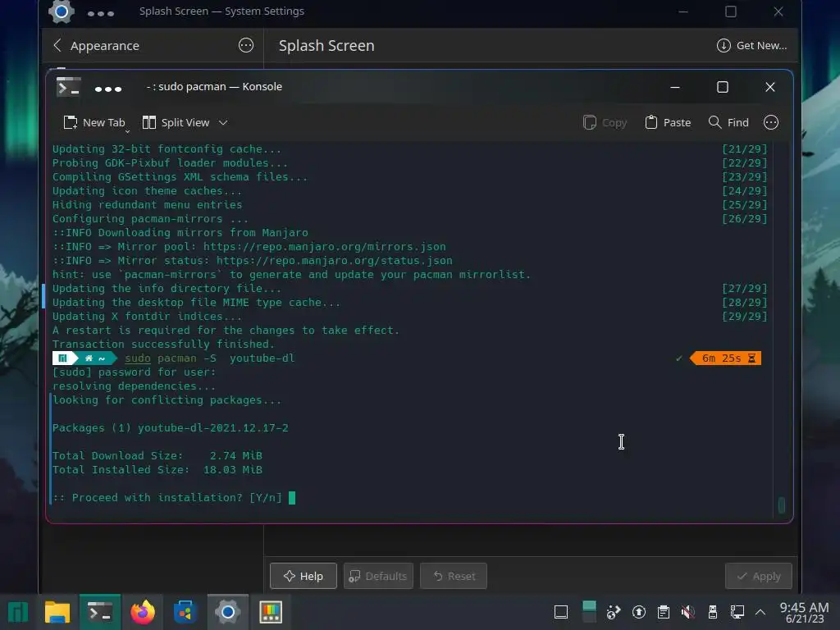Open clipboard tray icon
Image resolution: width=840 pixels, height=630 pixels.
pos(663,612)
